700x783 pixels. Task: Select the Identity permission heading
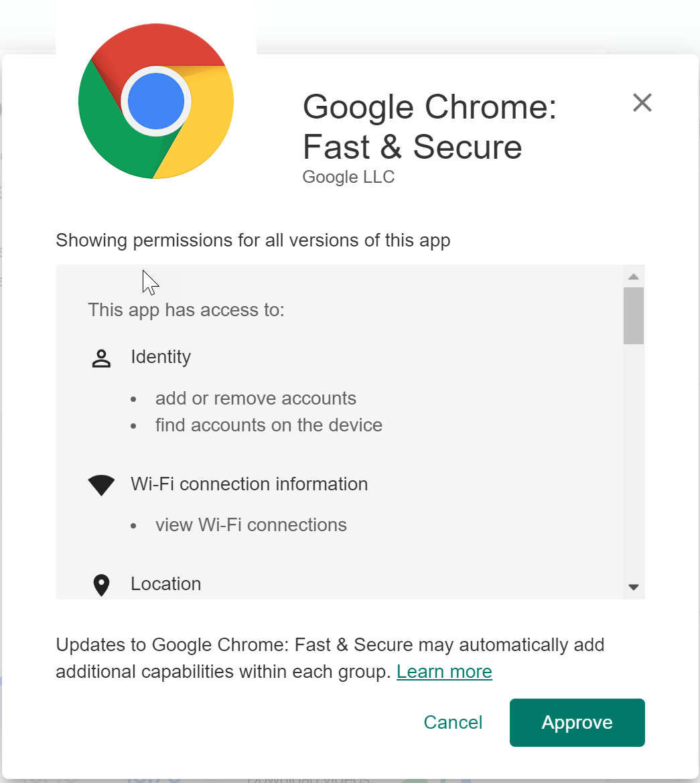click(161, 357)
